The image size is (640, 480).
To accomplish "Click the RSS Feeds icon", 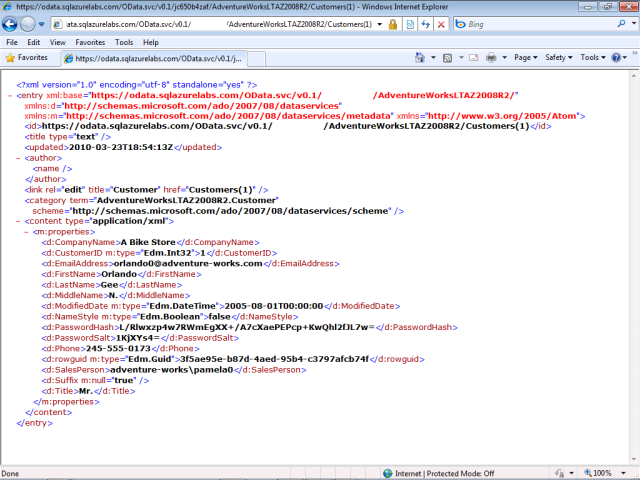I will (447, 58).
